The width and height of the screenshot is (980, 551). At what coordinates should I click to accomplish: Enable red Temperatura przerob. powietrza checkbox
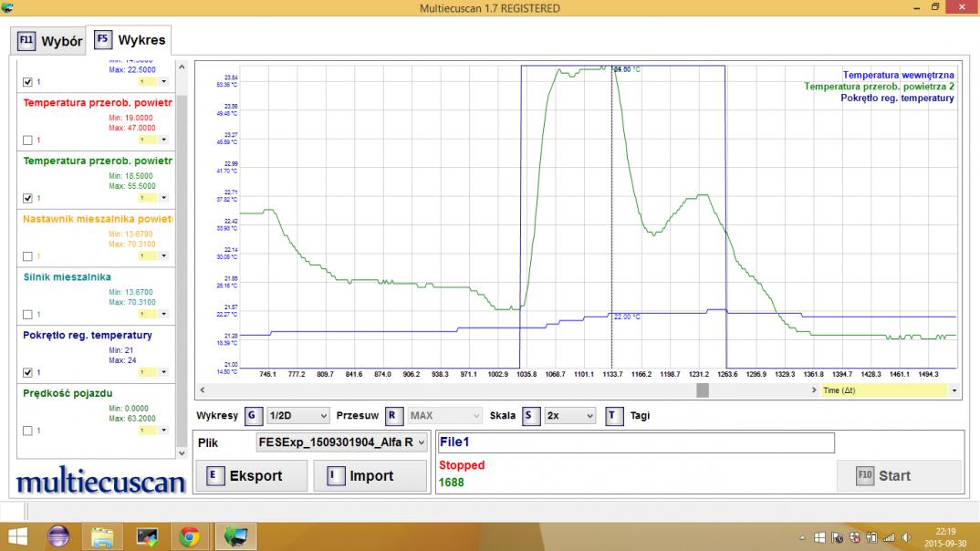tap(27, 140)
